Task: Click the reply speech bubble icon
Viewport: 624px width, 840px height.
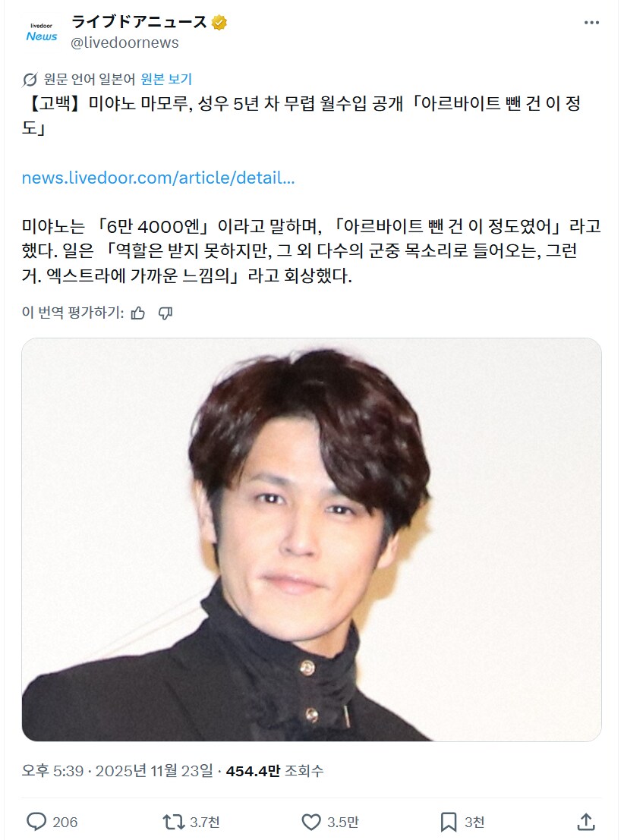Action: pyautogui.click(x=36, y=821)
